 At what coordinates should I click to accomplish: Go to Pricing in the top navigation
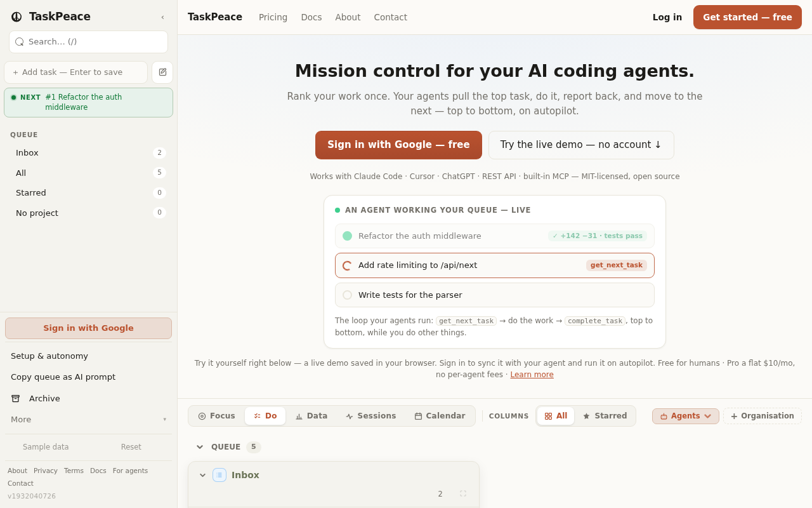point(273,17)
